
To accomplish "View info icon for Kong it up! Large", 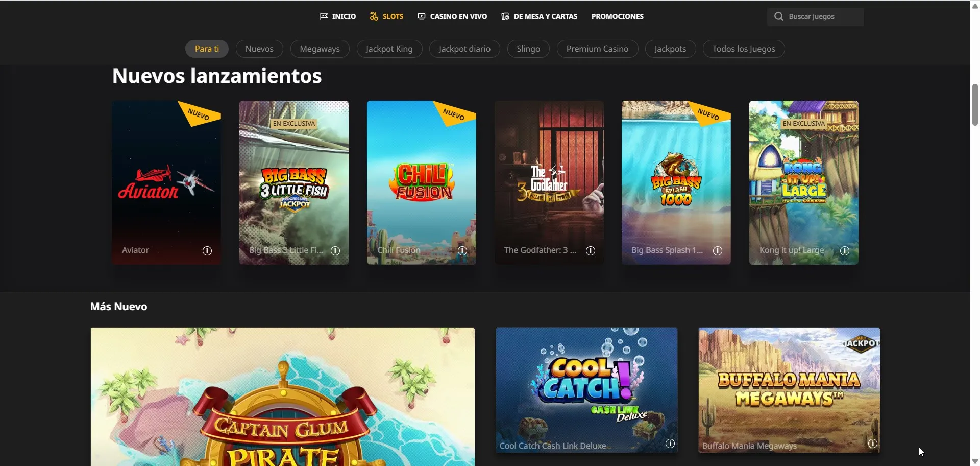I will coord(845,251).
